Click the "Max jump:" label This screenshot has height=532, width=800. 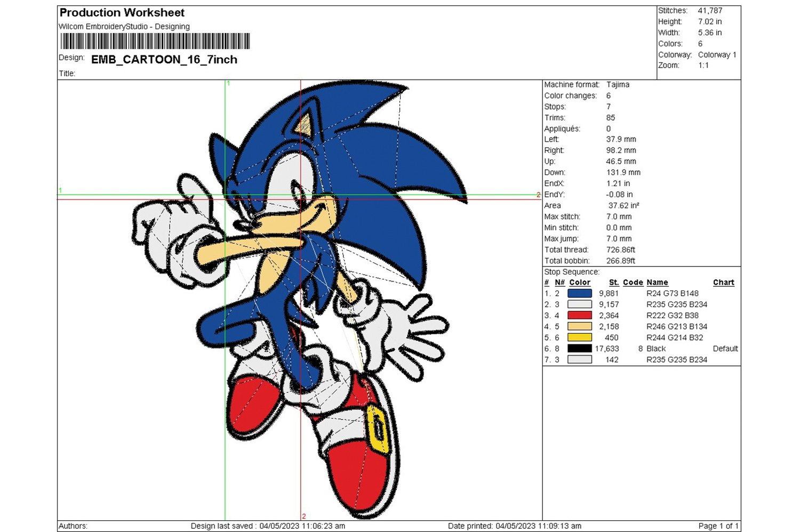pos(562,239)
